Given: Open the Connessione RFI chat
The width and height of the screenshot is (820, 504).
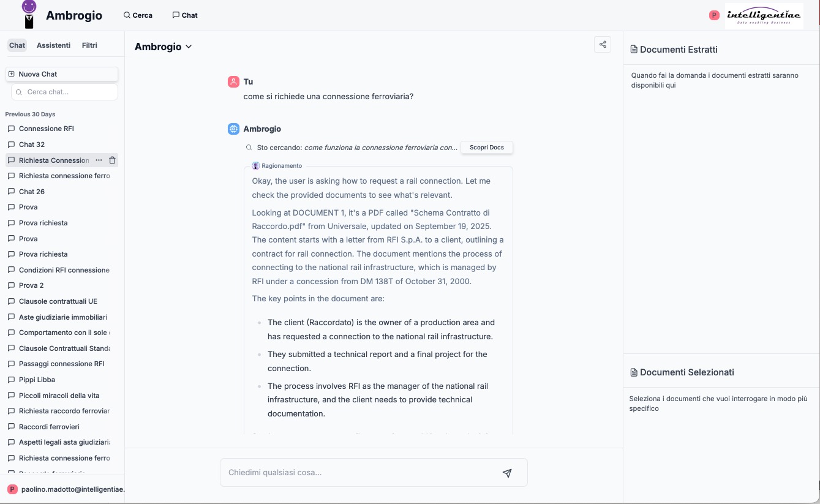Looking at the screenshot, I should (47, 129).
